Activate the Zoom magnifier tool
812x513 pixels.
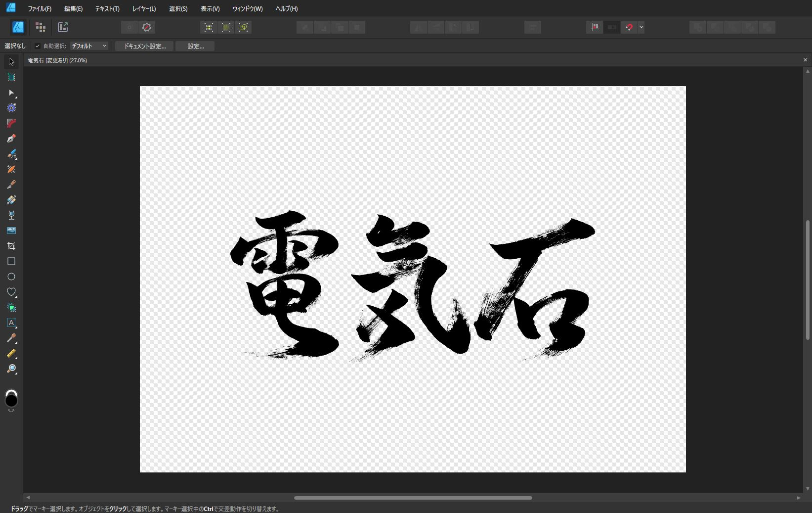pyautogui.click(x=11, y=369)
